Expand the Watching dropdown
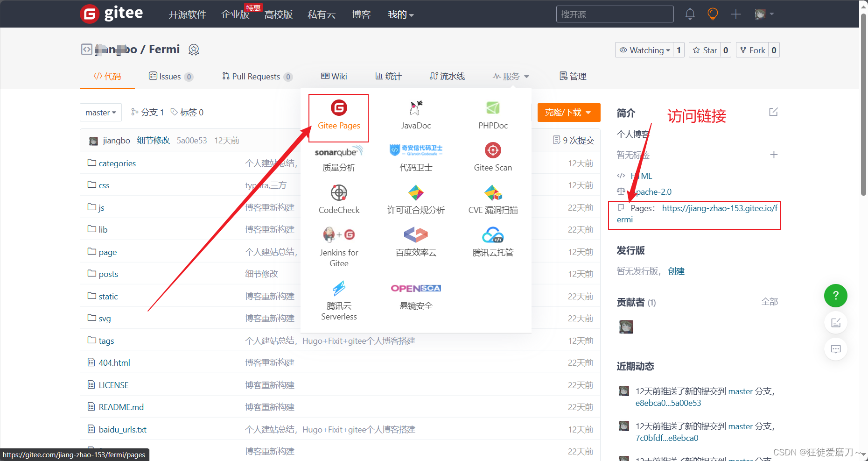This screenshot has height=461, width=868. point(644,50)
